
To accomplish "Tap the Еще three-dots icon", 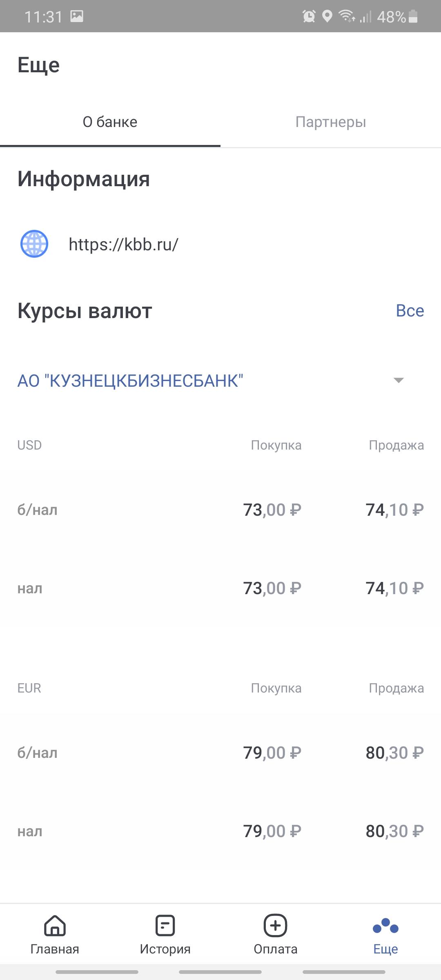I will [385, 926].
